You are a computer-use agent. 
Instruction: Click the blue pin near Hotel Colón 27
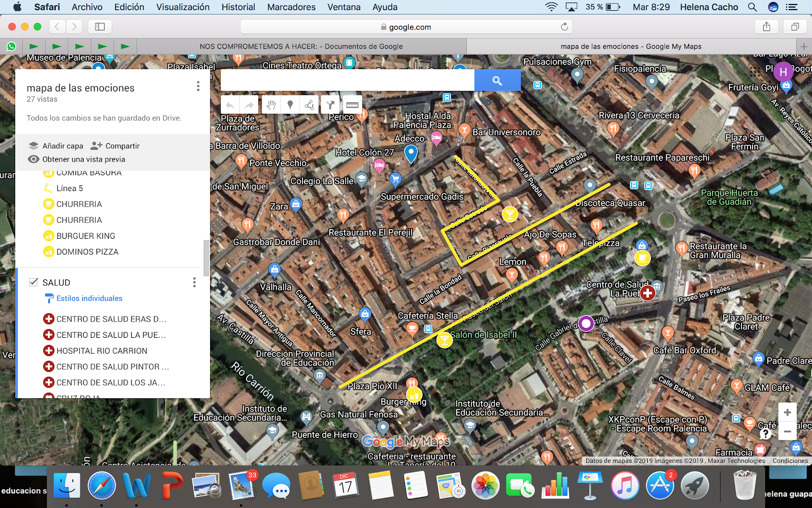(411, 153)
